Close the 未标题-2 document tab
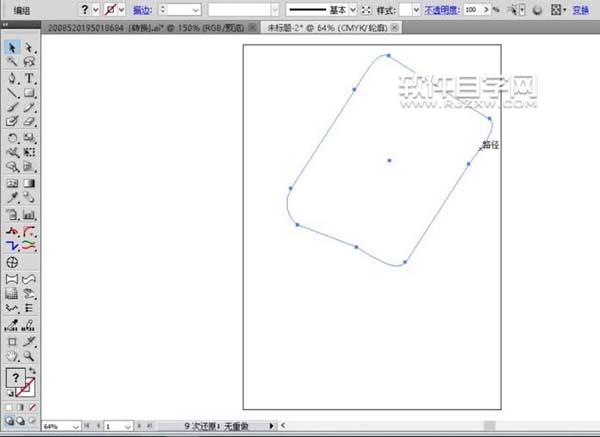 click(395, 28)
